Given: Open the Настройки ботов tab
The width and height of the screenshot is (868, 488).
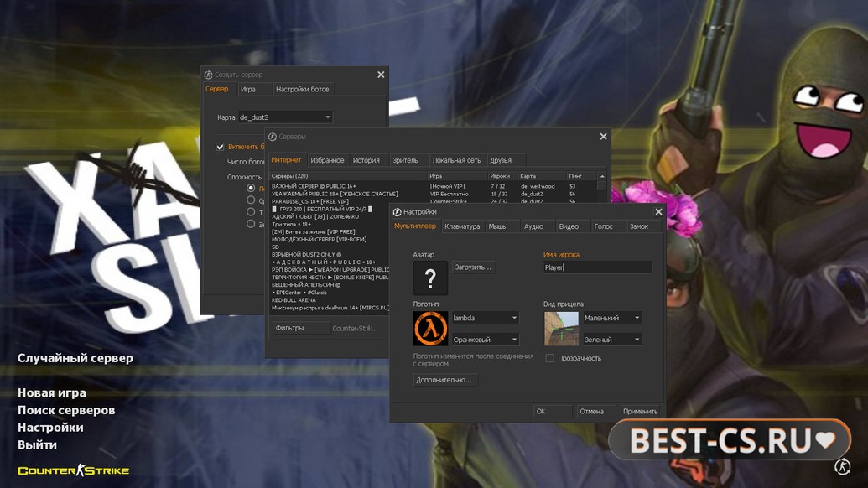Looking at the screenshot, I should pos(302,89).
